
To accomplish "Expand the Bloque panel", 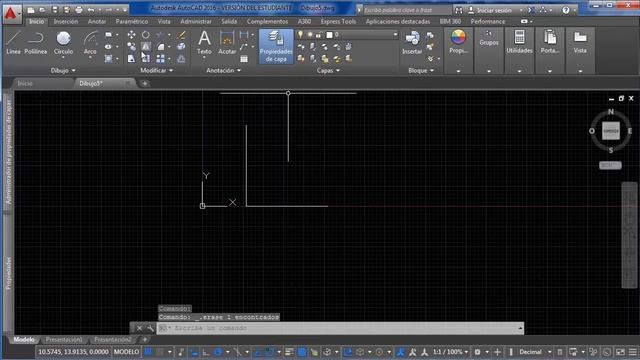I will point(421,70).
